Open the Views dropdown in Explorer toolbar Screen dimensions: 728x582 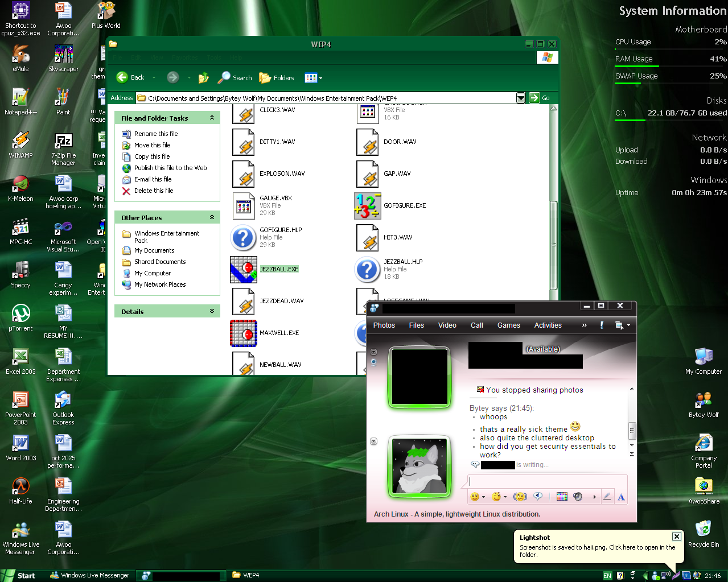click(x=314, y=78)
